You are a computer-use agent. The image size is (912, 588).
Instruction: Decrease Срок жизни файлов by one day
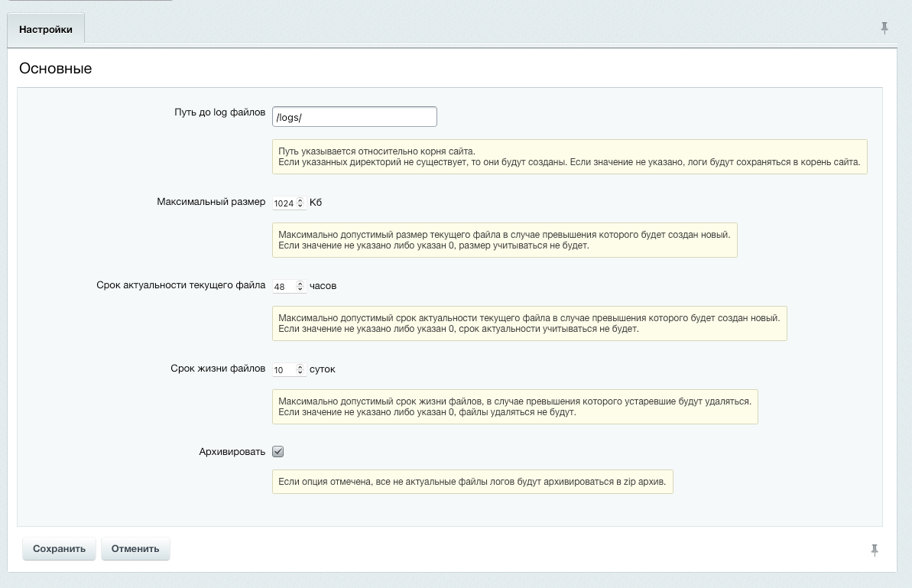pyautogui.click(x=300, y=372)
